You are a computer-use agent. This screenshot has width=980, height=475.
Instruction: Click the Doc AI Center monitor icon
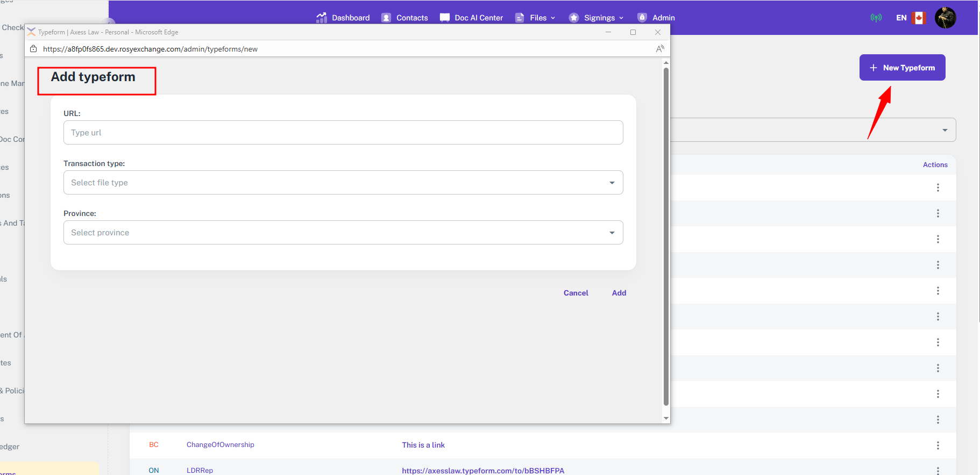(x=445, y=18)
